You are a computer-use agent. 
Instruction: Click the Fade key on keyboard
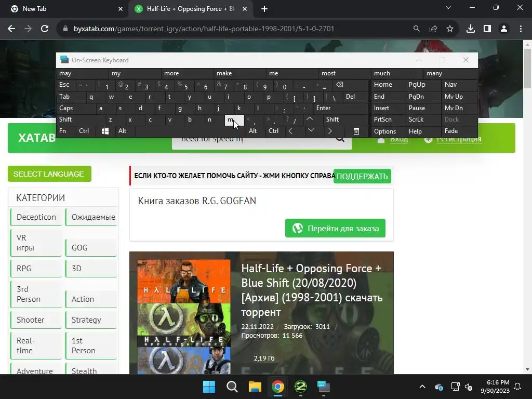pyautogui.click(x=459, y=131)
